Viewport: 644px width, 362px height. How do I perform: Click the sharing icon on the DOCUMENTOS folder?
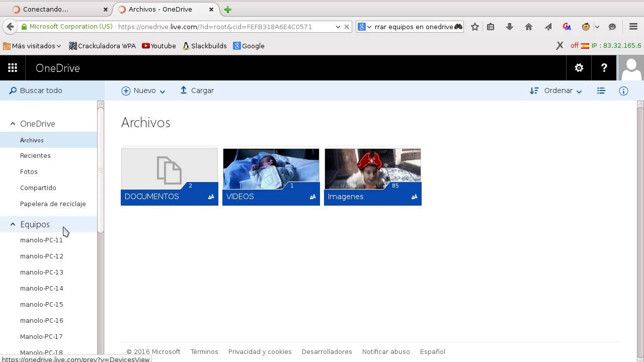(211, 197)
